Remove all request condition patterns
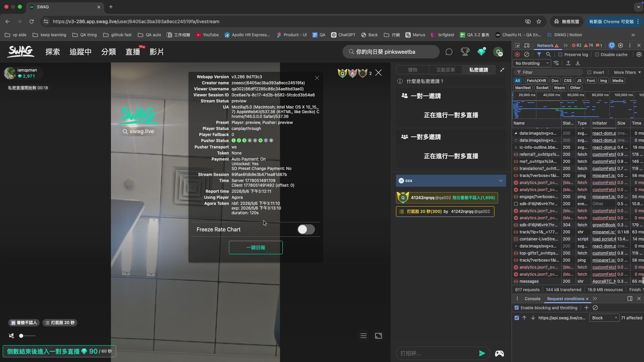Image resolution: width=644 pixels, height=362 pixels. point(595,308)
